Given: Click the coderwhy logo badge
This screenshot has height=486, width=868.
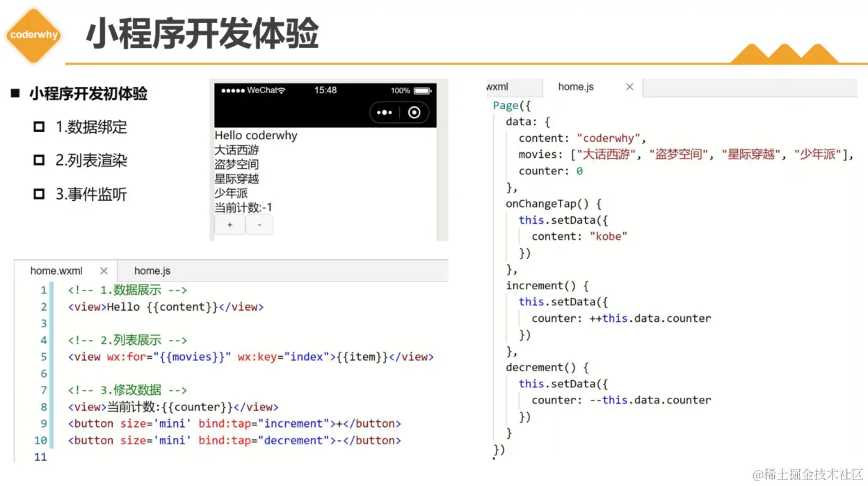Looking at the screenshot, I should point(33,34).
